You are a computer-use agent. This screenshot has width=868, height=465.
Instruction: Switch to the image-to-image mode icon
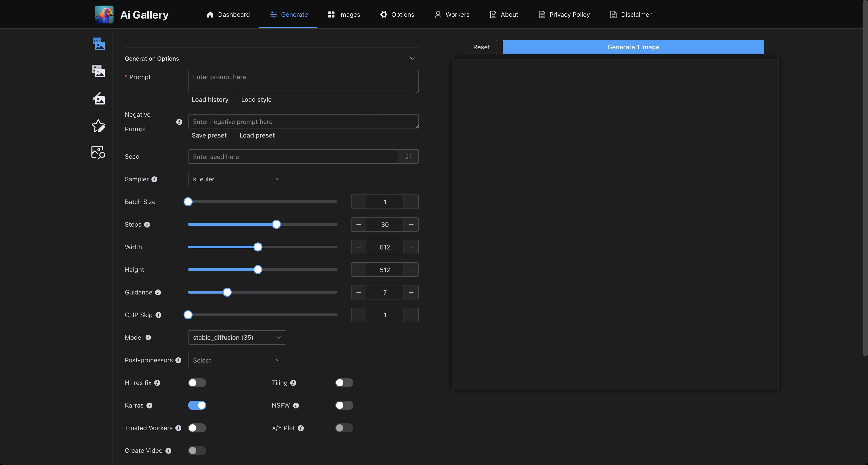coord(98,71)
